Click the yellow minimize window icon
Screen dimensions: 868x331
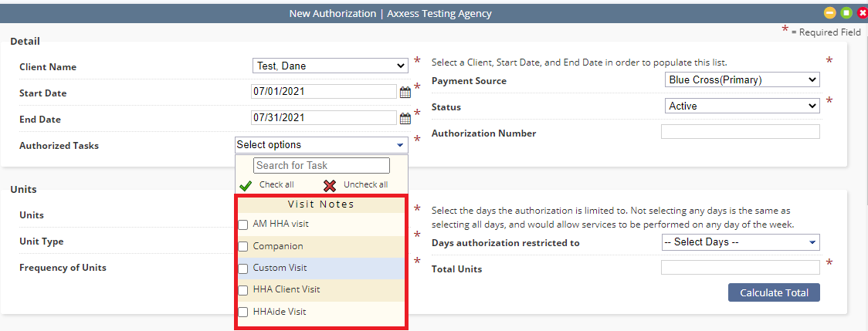click(830, 12)
